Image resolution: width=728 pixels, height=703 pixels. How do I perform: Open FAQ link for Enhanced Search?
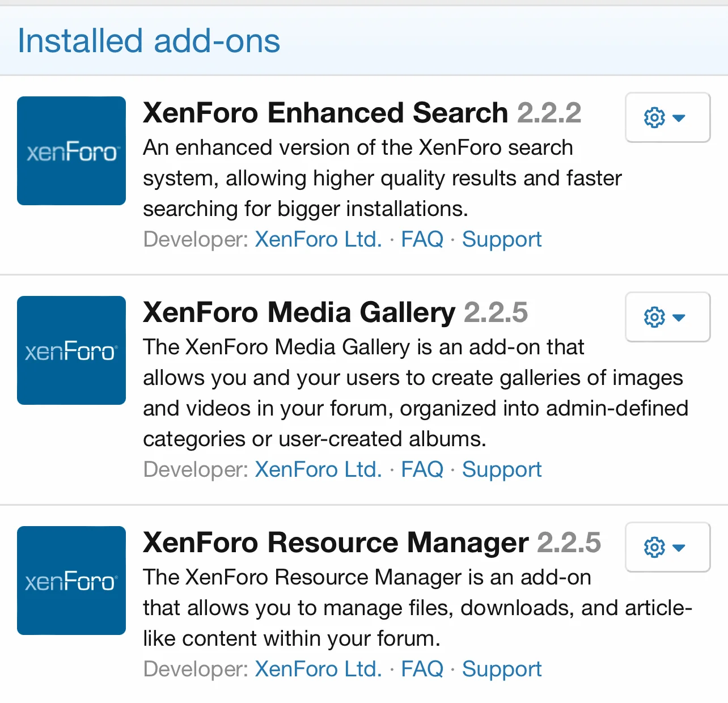422,239
